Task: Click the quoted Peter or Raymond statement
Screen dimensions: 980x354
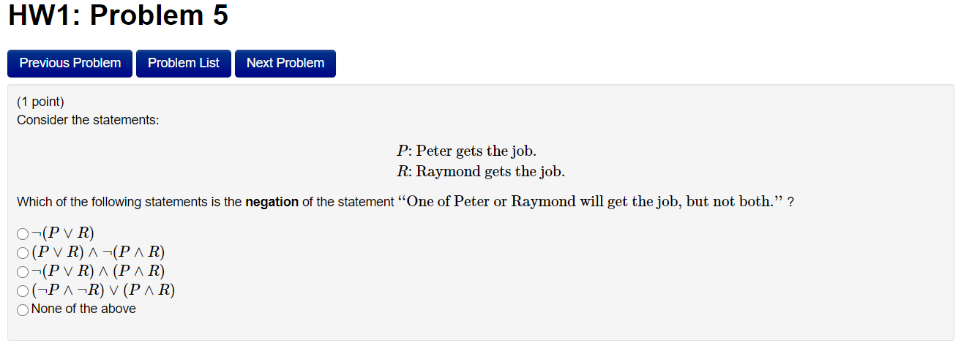Action: (x=591, y=202)
